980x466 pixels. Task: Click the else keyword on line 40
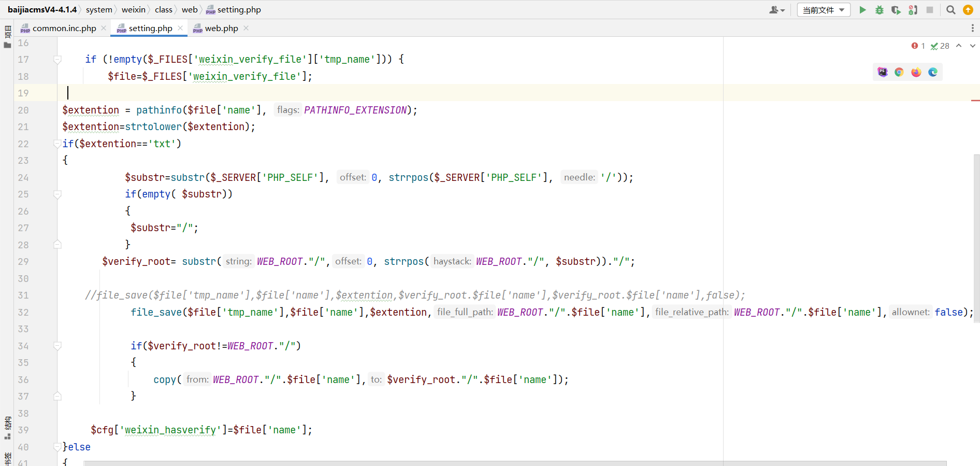pyautogui.click(x=79, y=447)
